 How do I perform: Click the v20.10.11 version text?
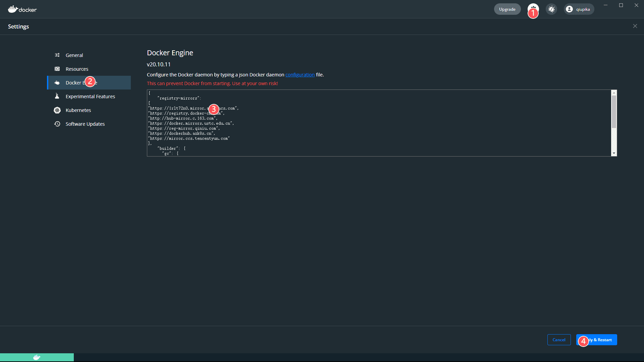(x=159, y=64)
